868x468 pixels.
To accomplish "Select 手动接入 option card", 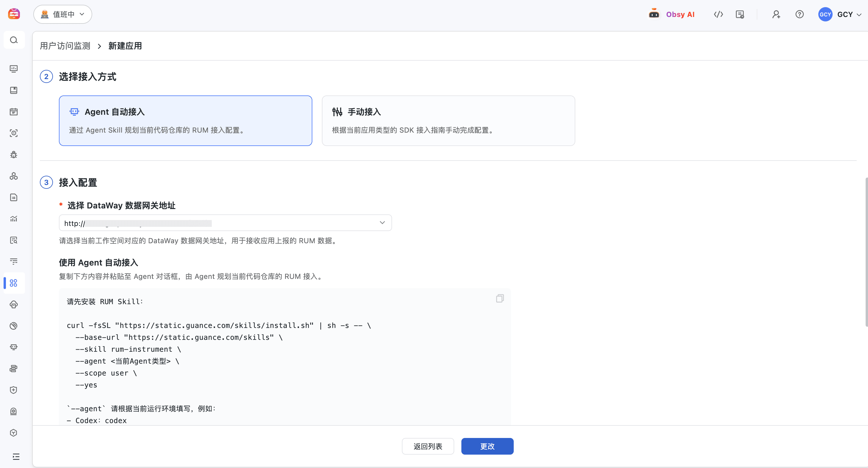I will tap(448, 120).
